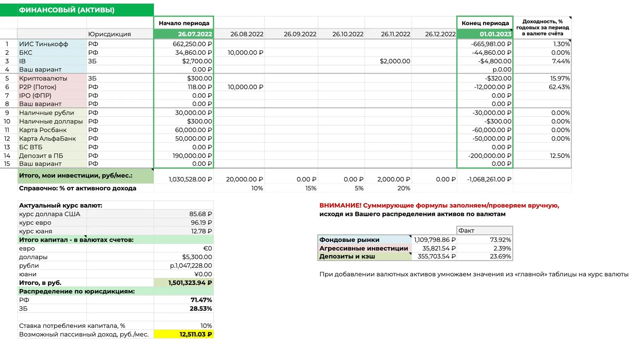Viewport: 644px width, 347px height.
Task: Select the "Криптовалюты" row label
Action: point(52,78)
